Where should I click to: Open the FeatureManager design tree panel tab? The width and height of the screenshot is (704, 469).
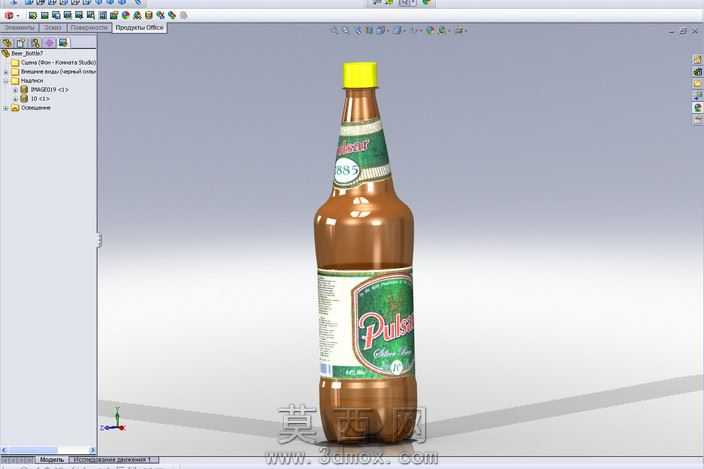click(7, 43)
